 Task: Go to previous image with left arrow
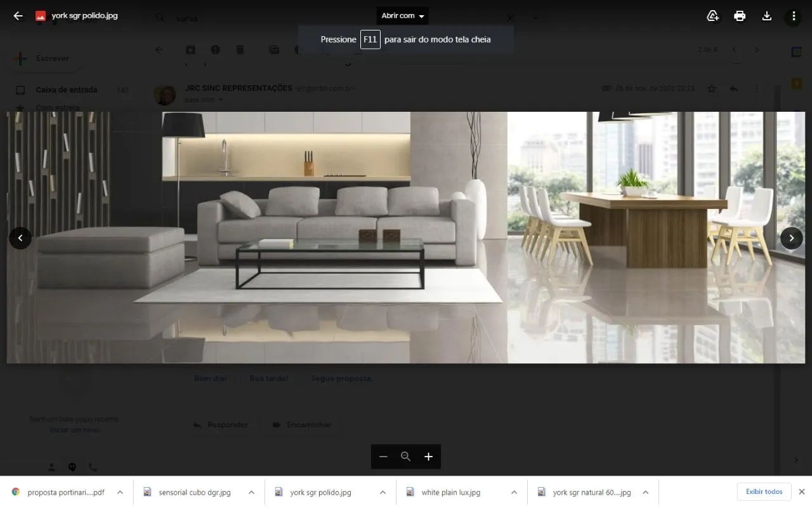[x=20, y=238]
